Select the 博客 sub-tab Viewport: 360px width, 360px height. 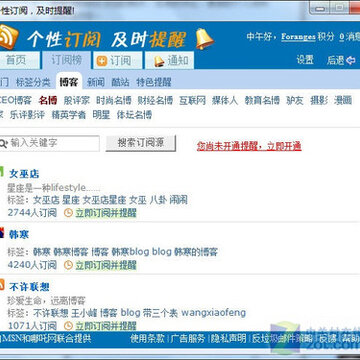(x=69, y=82)
